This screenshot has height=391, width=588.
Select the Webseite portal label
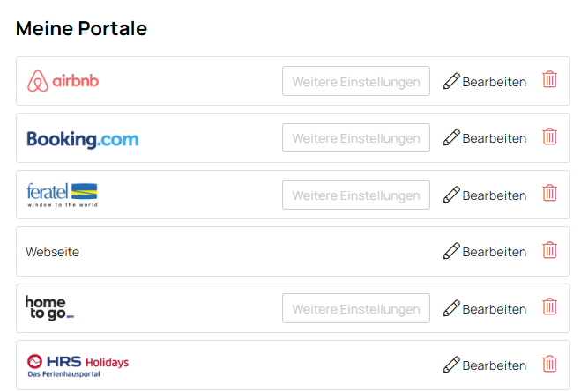[x=53, y=252]
